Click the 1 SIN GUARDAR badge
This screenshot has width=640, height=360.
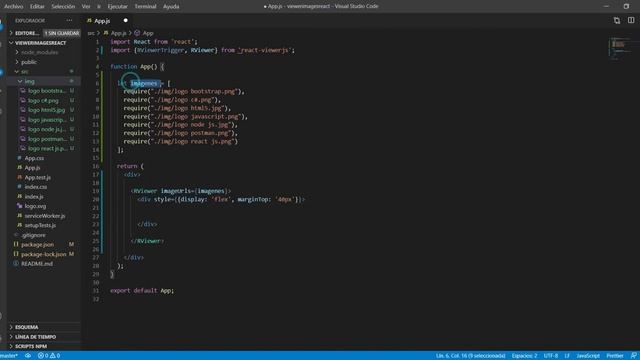(62, 33)
